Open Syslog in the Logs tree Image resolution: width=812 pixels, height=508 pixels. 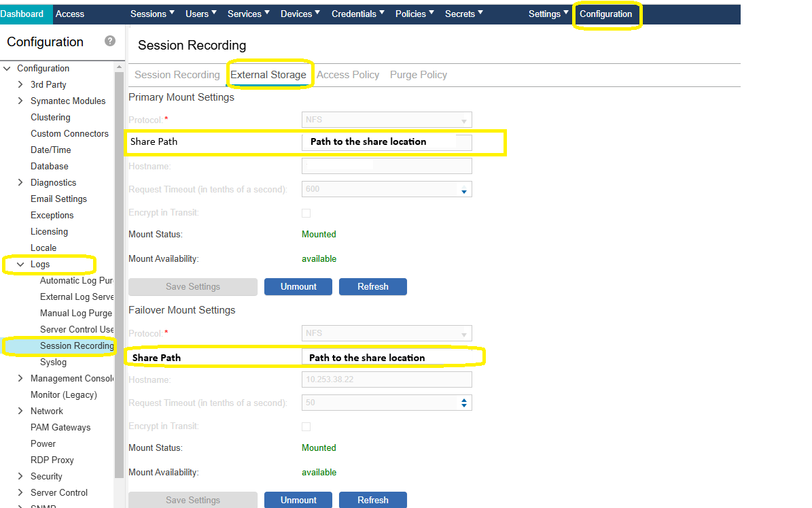tap(53, 362)
